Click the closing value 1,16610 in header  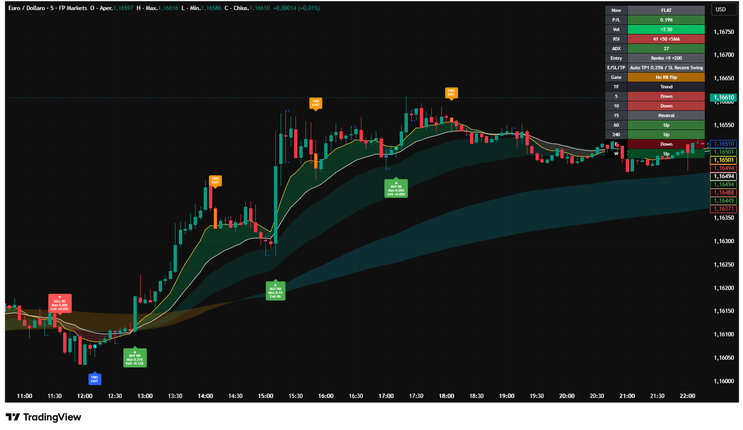click(259, 8)
